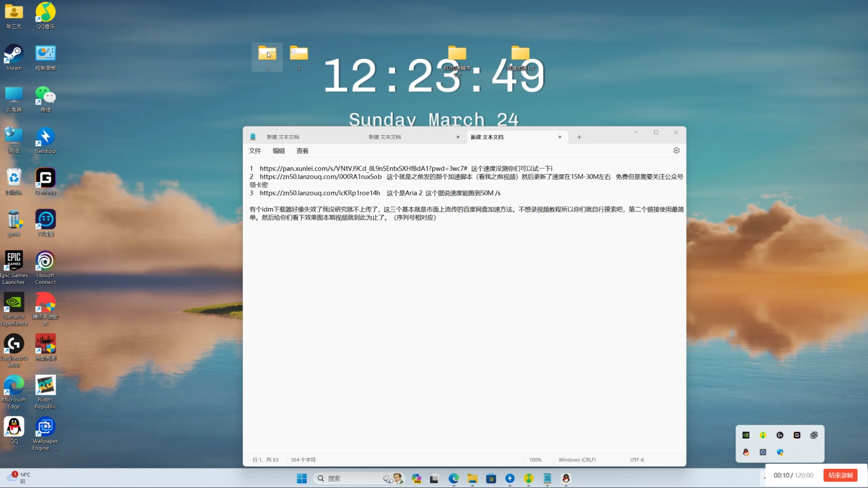Open 腾讯手游助手 desktop shortcut
868x488 pixels.
[45, 310]
